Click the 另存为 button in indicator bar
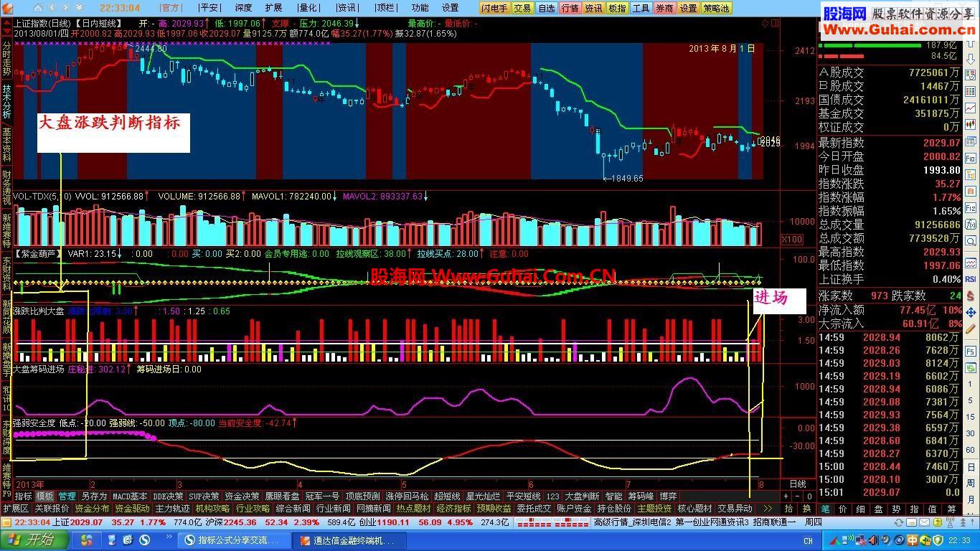The image size is (980, 551). coord(94,496)
